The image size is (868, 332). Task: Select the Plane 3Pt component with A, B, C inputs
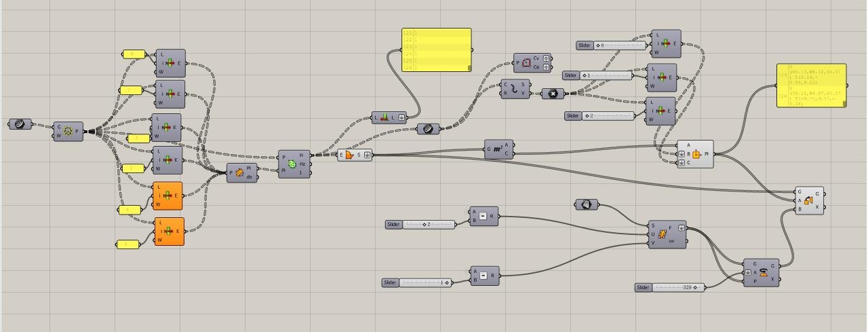(695, 154)
